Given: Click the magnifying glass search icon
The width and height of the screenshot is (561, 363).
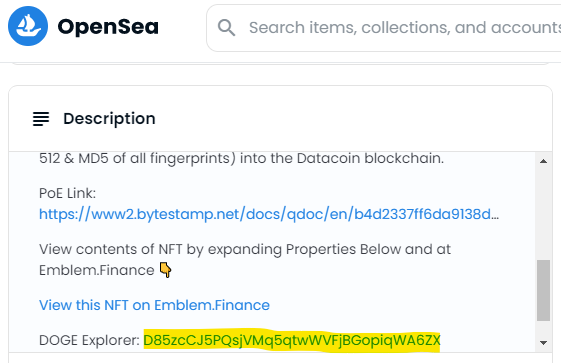Looking at the screenshot, I should click(226, 28).
